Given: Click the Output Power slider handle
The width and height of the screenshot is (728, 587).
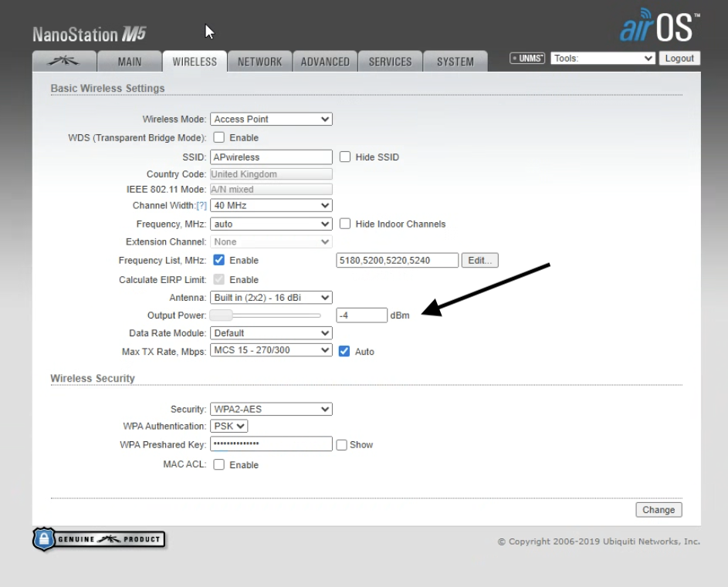Looking at the screenshot, I should point(221,315).
